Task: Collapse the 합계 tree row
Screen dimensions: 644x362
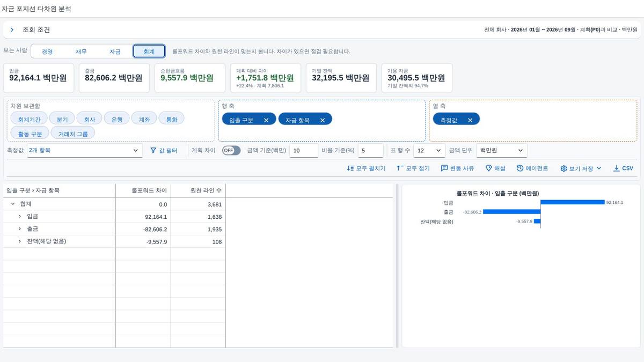Action: (13, 204)
